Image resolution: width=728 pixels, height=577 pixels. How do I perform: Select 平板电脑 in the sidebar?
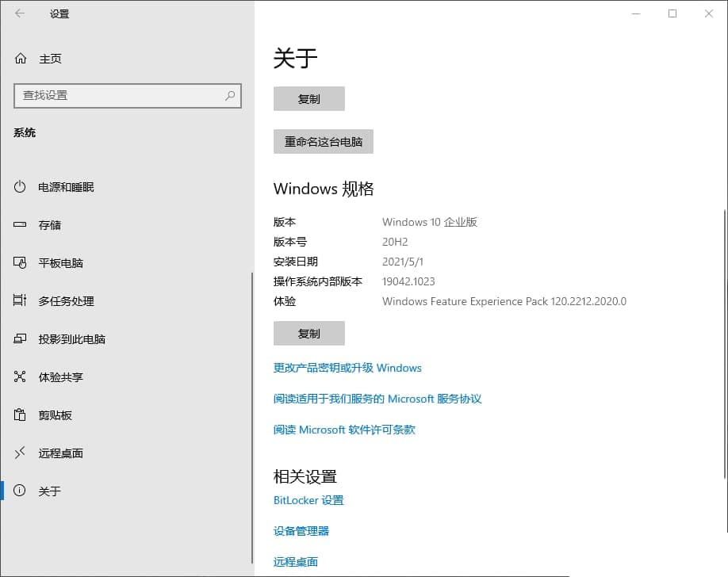[126, 262]
